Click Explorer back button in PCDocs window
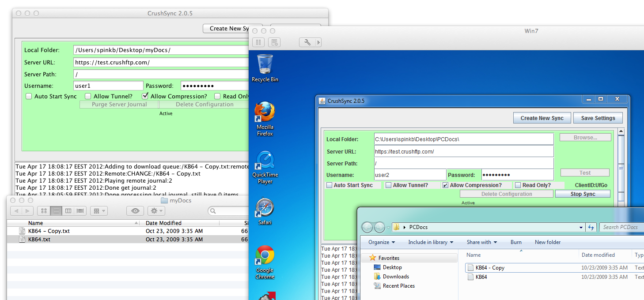The image size is (644, 300). pos(367,227)
